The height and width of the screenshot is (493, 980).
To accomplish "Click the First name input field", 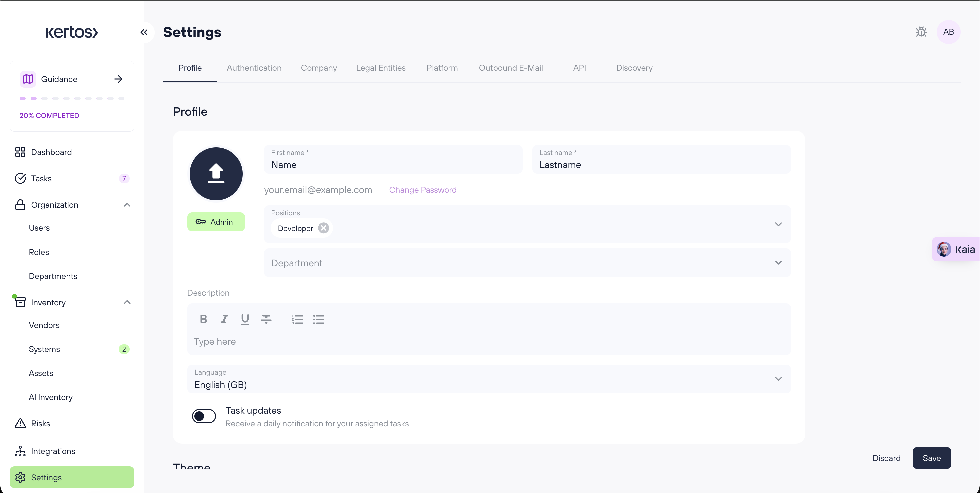I will pyautogui.click(x=393, y=165).
